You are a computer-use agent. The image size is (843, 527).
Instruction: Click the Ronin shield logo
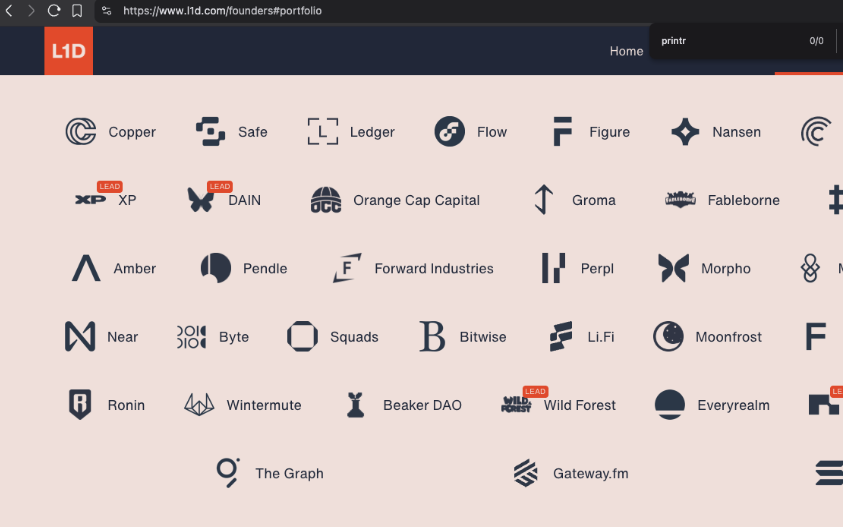80,404
